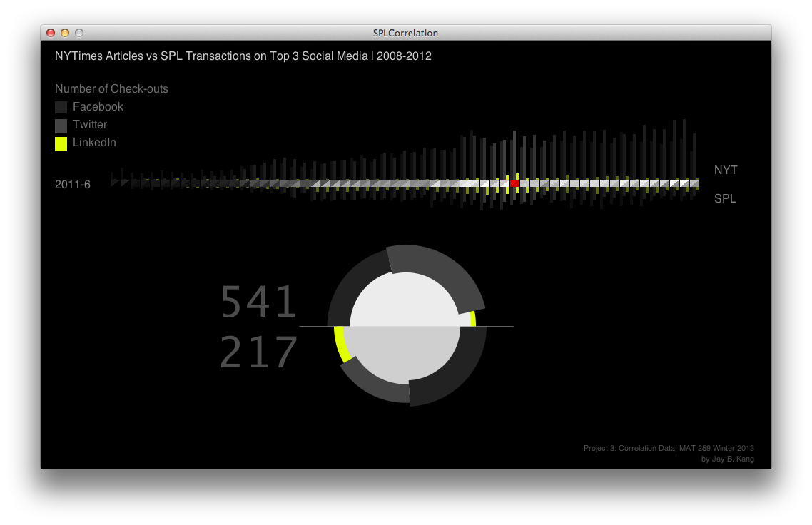
Task: Select the Facebook legend label
Action: pyautogui.click(x=98, y=107)
